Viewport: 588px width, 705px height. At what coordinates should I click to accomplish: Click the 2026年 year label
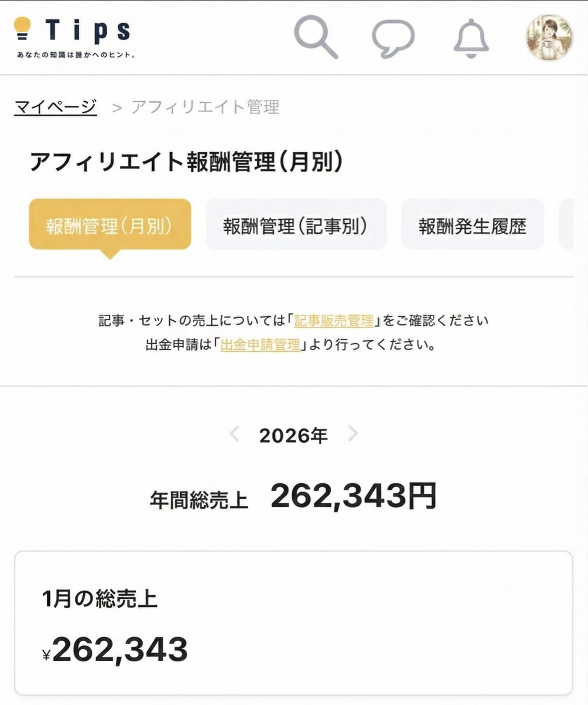tap(293, 435)
